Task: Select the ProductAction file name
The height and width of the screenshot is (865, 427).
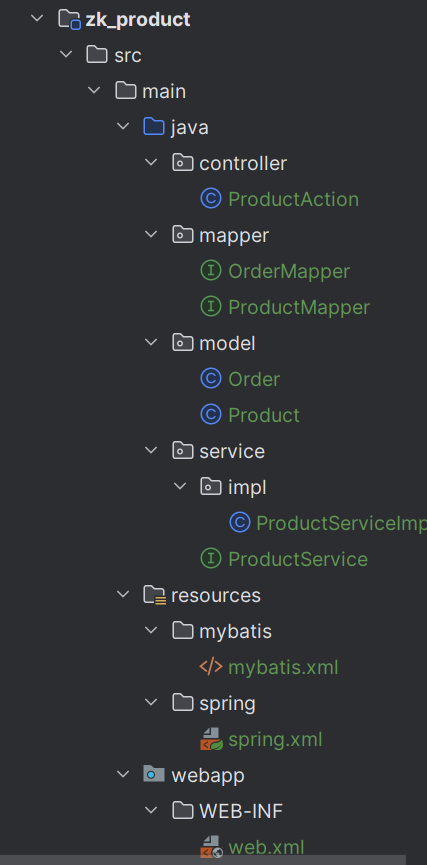Action: tap(293, 199)
